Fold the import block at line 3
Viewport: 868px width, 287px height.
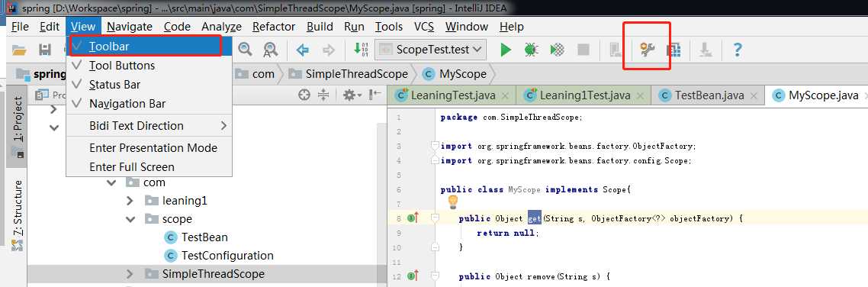pyautogui.click(x=435, y=147)
